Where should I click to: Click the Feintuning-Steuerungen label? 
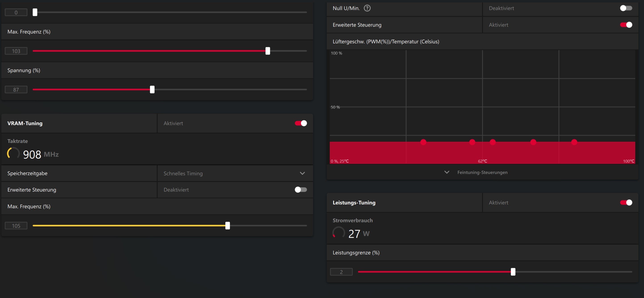(x=482, y=172)
